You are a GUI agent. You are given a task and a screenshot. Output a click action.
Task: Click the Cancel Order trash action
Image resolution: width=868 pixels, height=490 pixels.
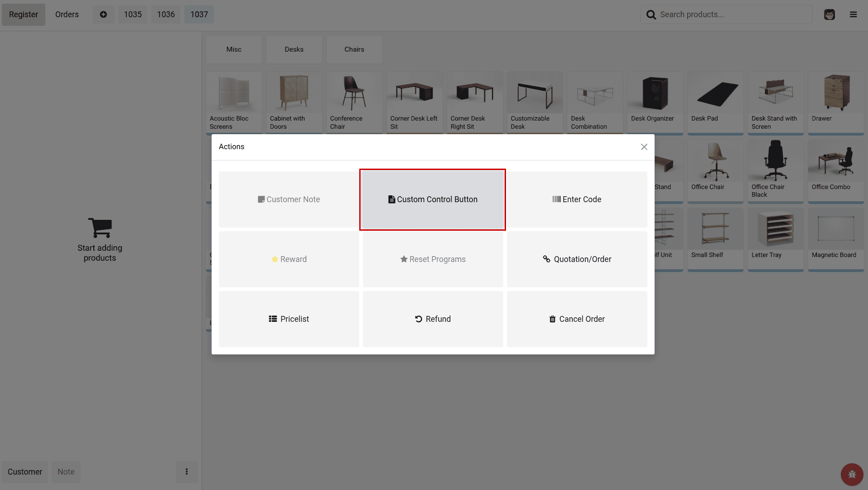pyautogui.click(x=577, y=319)
